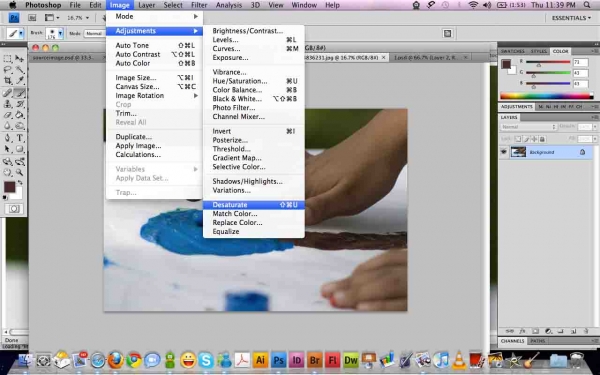Select the Move tool
The width and height of the screenshot is (600, 375).
[19, 59]
